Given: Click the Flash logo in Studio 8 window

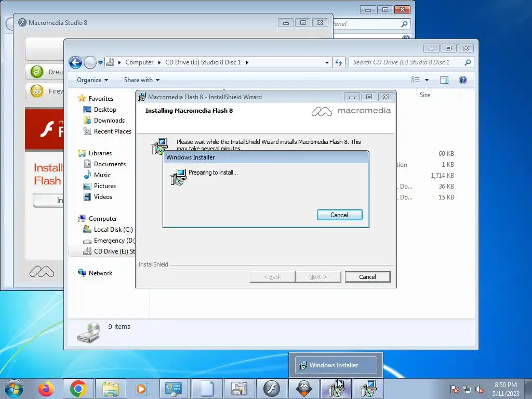Looking at the screenshot, I should pyautogui.click(x=47, y=129).
